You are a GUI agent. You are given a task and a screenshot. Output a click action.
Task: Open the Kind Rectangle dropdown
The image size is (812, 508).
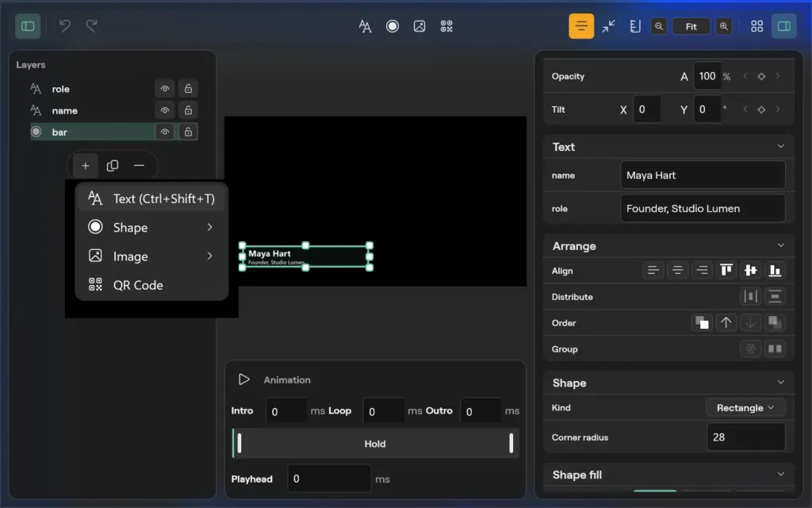(x=745, y=408)
